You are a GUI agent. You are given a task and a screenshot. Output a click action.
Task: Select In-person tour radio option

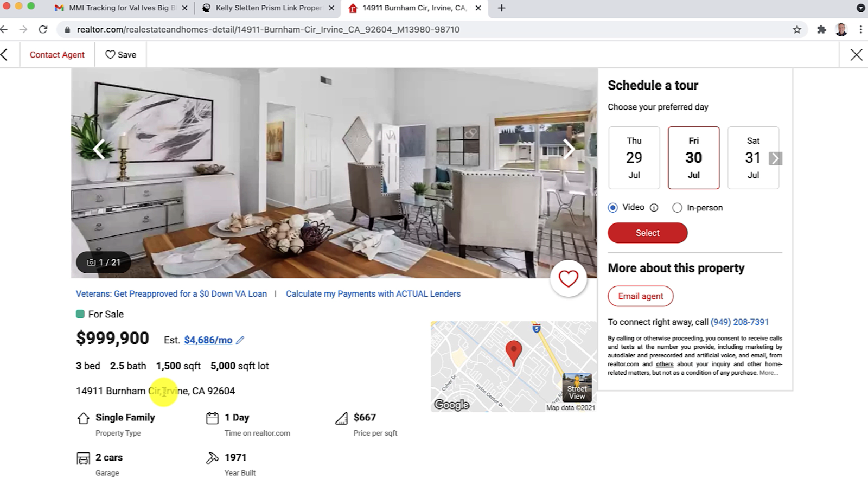coord(677,208)
